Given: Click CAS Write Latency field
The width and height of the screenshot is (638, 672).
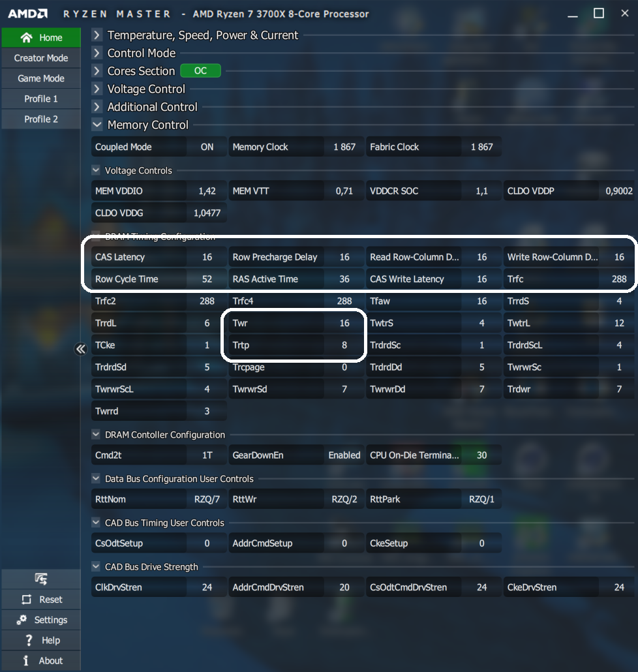Looking at the screenshot, I should pos(434,279).
